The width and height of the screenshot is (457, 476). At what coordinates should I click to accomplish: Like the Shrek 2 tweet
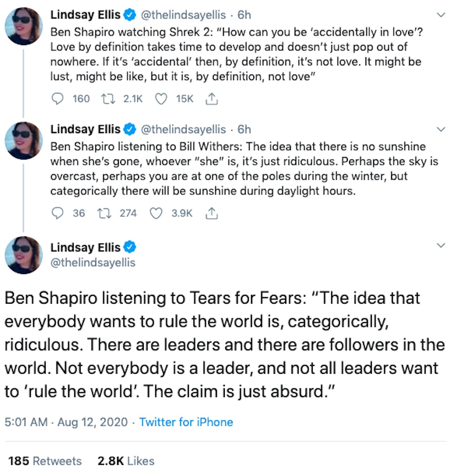pyautogui.click(x=161, y=98)
